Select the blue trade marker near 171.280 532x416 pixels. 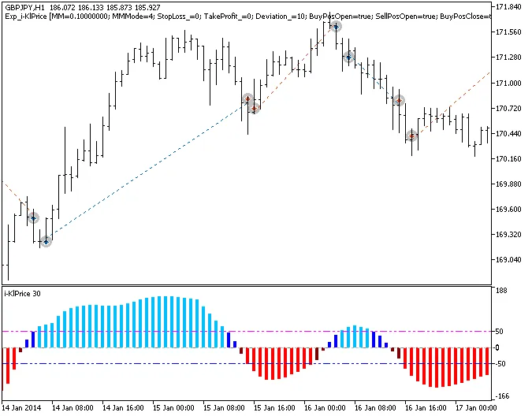tap(348, 57)
